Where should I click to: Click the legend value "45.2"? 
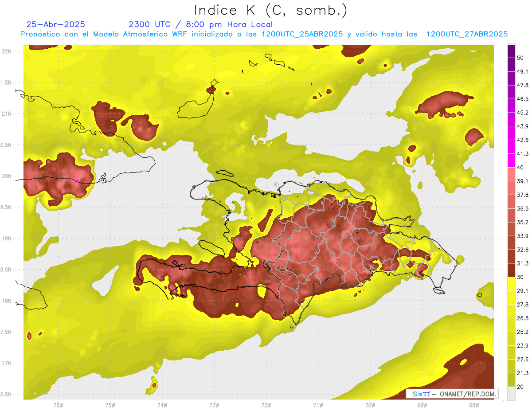tap(523, 113)
